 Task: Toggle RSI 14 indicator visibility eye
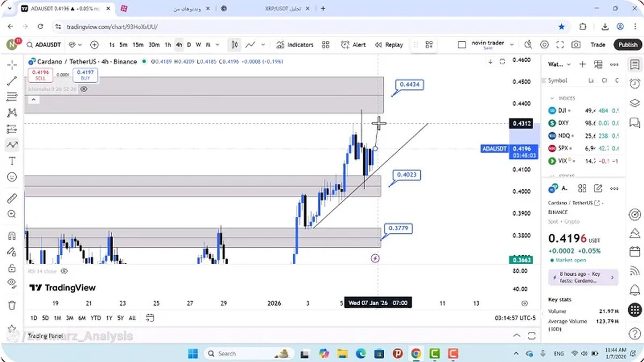pos(64,271)
